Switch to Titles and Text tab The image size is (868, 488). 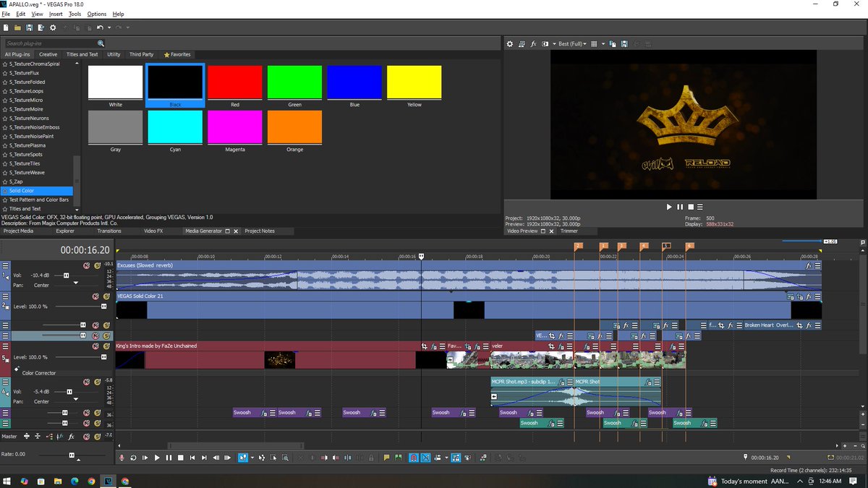[x=82, y=54]
